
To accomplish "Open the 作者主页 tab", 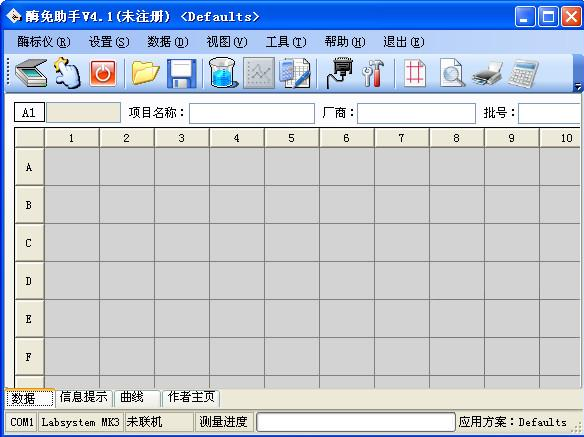I will pos(191,398).
